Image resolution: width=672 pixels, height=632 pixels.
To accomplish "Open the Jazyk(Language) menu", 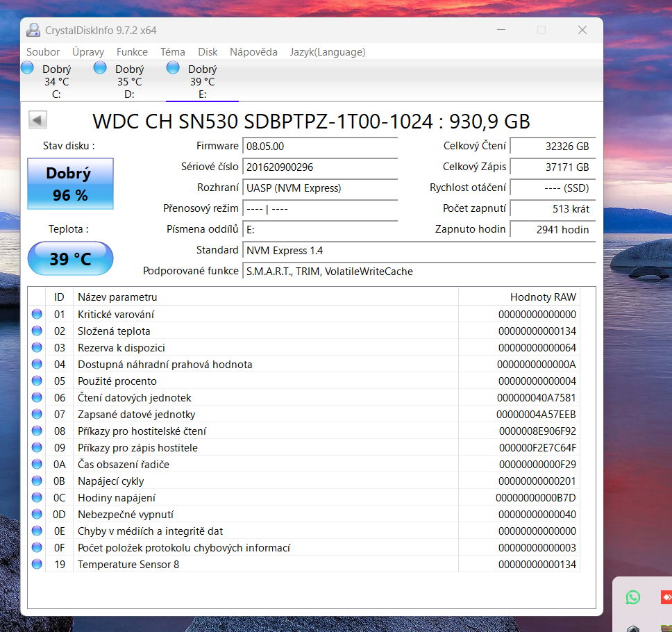I will [x=327, y=51].
